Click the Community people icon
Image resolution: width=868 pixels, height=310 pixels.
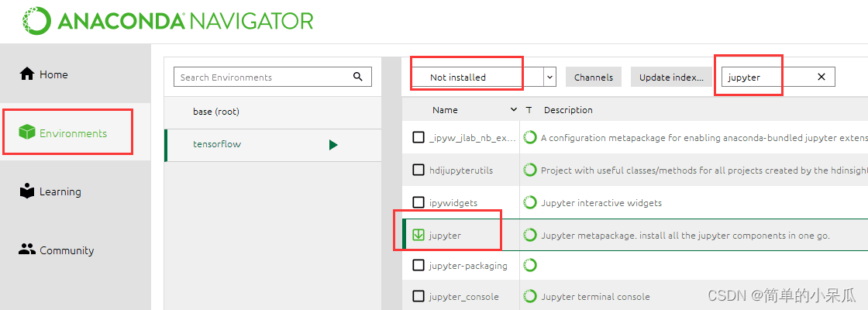click(26, 250)
